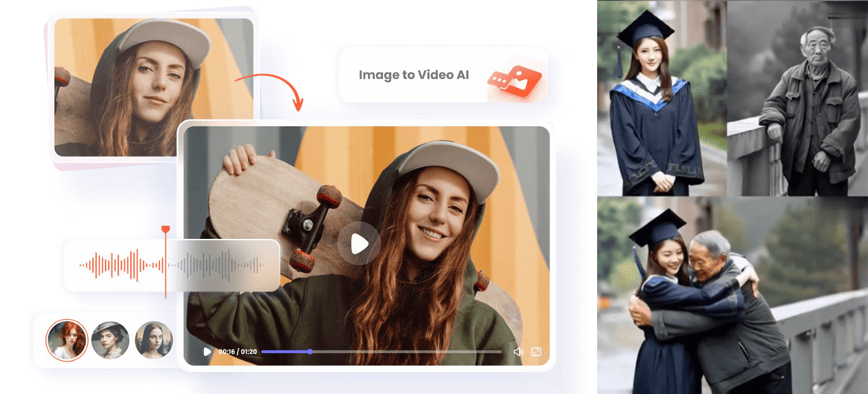Select the graduate in gown photo
The image size is (868, 394).
660,97
